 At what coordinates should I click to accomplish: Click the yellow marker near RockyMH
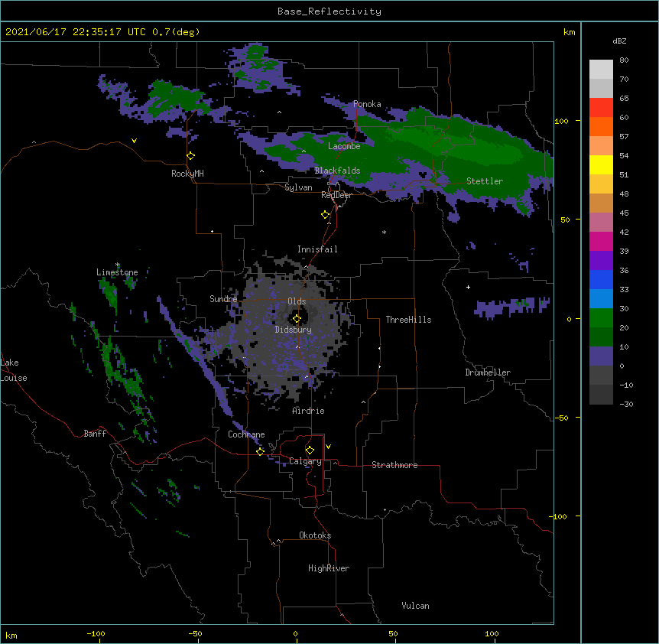(190, 156)
